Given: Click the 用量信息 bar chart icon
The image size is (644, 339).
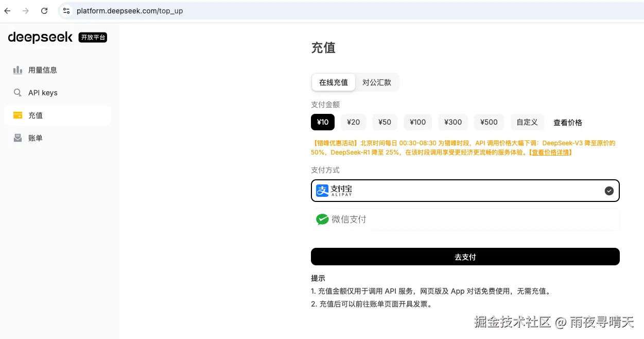Looking at the screenshot, I should pyautogui.click(x=18, y=70).
